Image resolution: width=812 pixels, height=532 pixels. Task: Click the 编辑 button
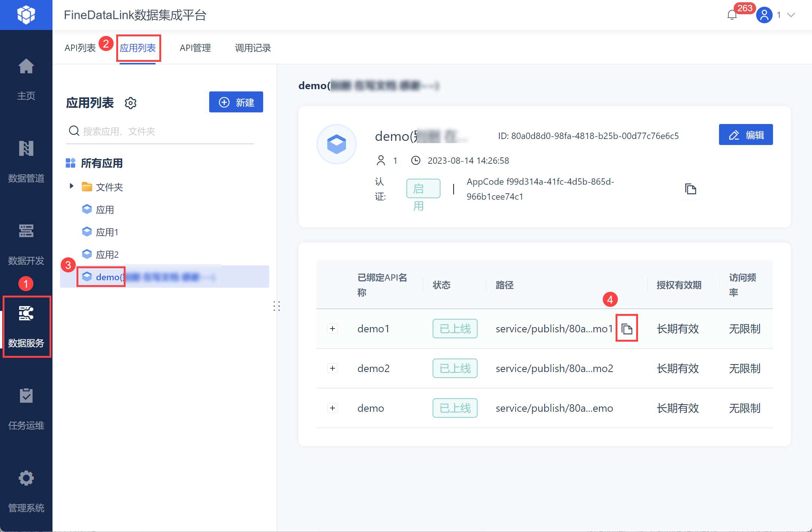(746, 134)
